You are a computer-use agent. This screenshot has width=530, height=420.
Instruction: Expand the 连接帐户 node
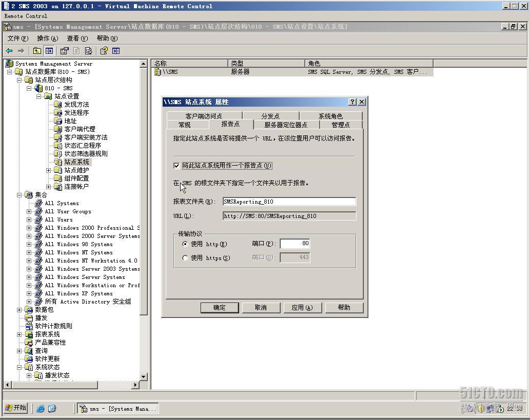(48, 187)
